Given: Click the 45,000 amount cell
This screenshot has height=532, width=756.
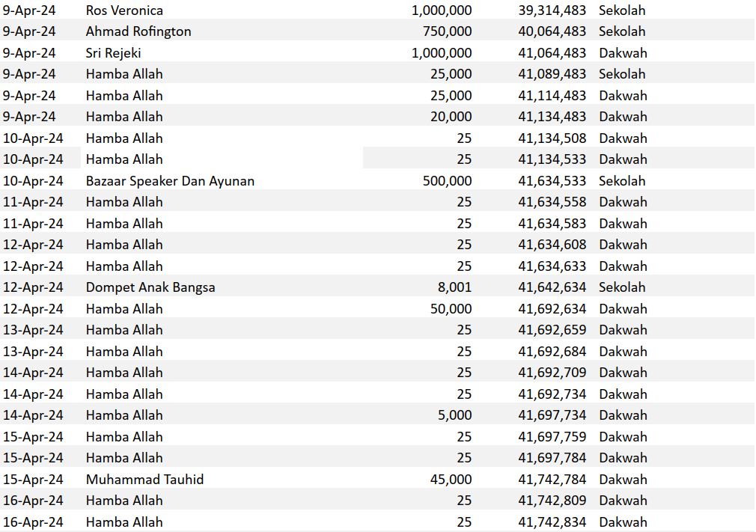Looking at the screenshot, I should pyautogui.click(x=451, y=480).
